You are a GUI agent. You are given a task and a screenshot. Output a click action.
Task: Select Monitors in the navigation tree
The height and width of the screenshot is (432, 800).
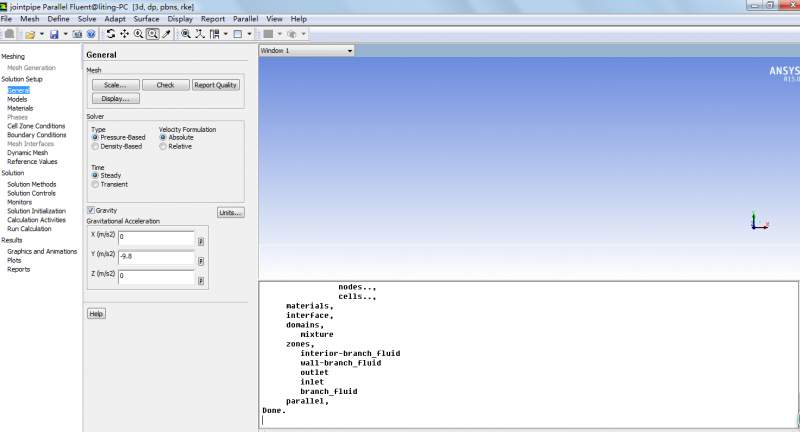19,202
